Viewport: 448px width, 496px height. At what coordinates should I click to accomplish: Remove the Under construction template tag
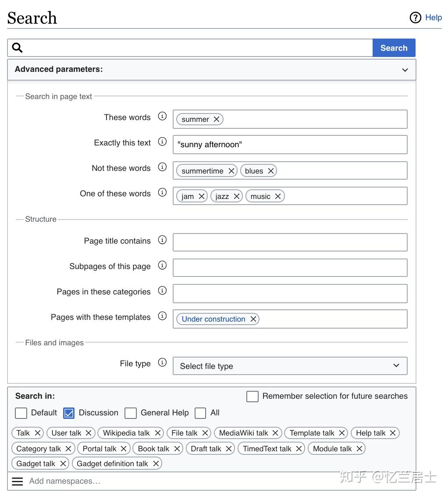click(x=253, y=319)
